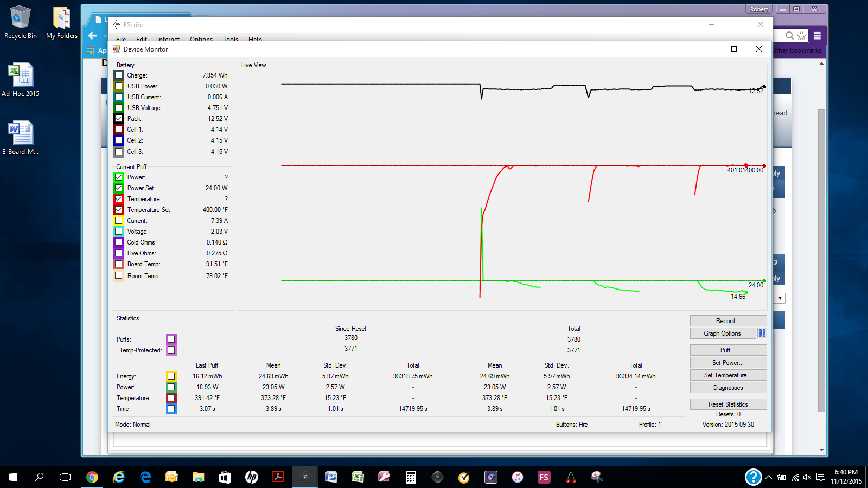
Task: Open Adobe Acrobat from the taskbar
Action: point(278,477)
